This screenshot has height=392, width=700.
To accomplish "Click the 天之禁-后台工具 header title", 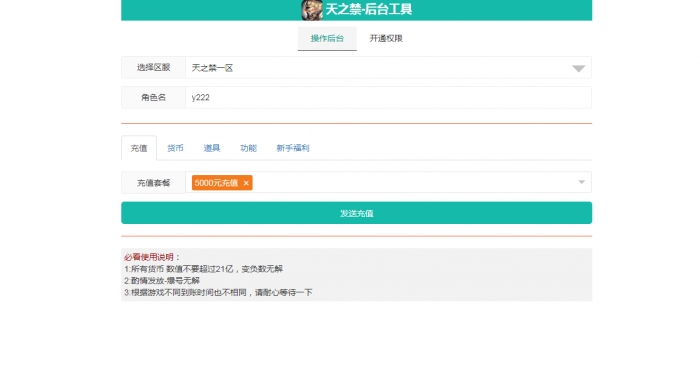I will pos(369,9).
